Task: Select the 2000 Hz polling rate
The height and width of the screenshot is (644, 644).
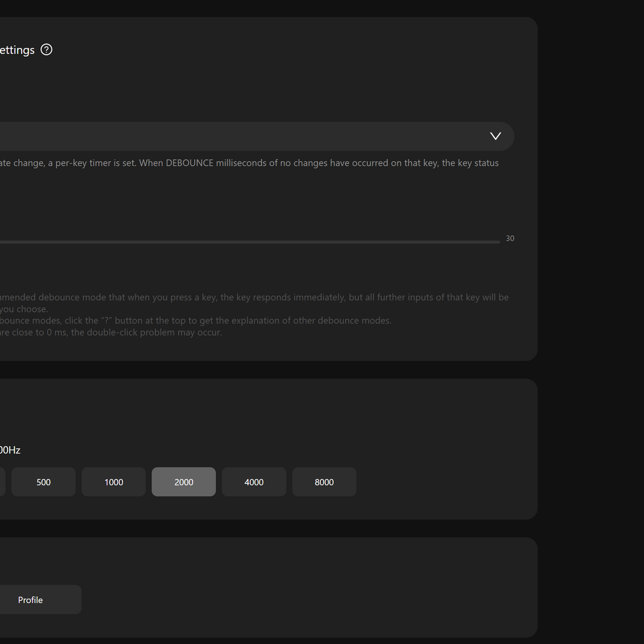Action: tap(184, 482)
